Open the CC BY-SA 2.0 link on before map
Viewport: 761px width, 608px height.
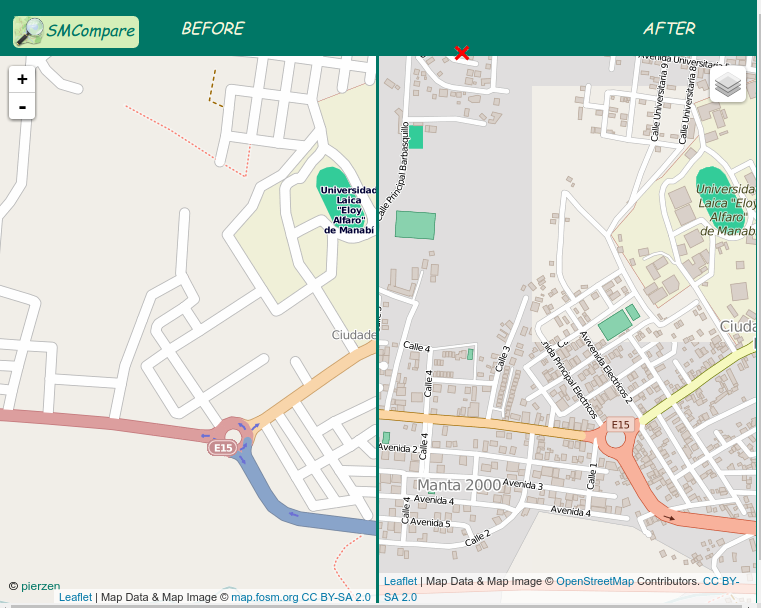click(x=336, y=597)
